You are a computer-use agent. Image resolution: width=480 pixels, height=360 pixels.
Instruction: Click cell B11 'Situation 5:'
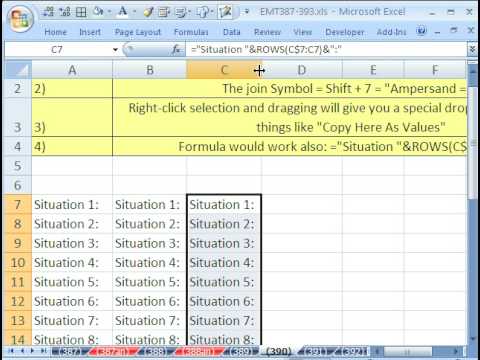point(150,282)
